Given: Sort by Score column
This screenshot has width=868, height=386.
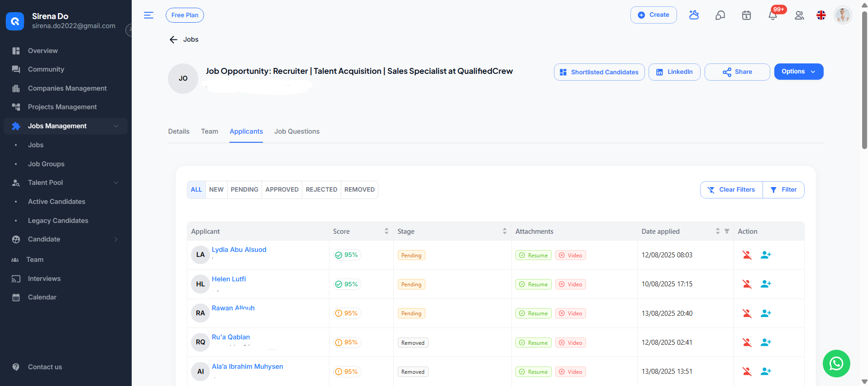Looking at the screenshot, I should click(x=386, y=231).
